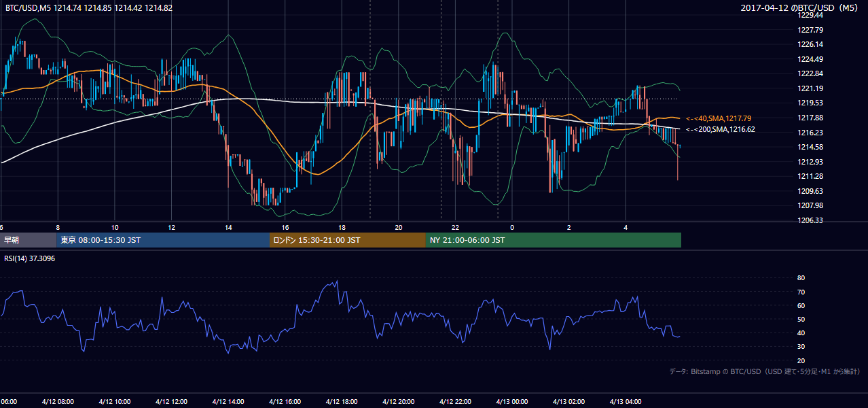Select the ロンドン 15:30-21:00 JST session bar
The width and height of the screenshot is (868, 408).
point(348,240)
